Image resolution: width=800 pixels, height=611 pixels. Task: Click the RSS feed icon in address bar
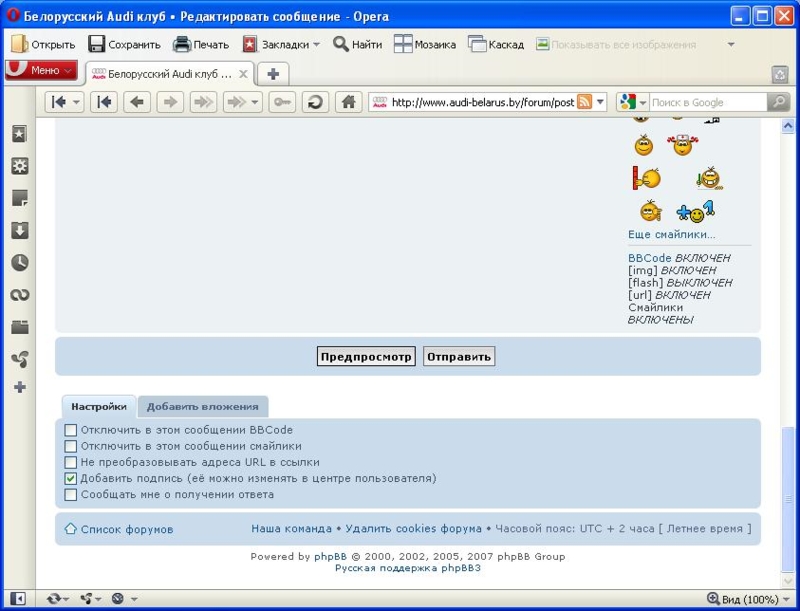click(584, 102)
